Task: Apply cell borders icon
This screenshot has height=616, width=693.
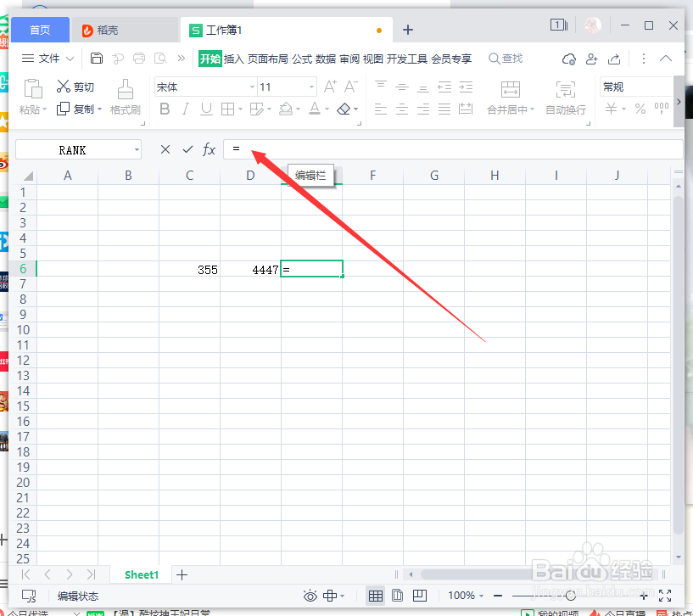Action: (227, 109)
